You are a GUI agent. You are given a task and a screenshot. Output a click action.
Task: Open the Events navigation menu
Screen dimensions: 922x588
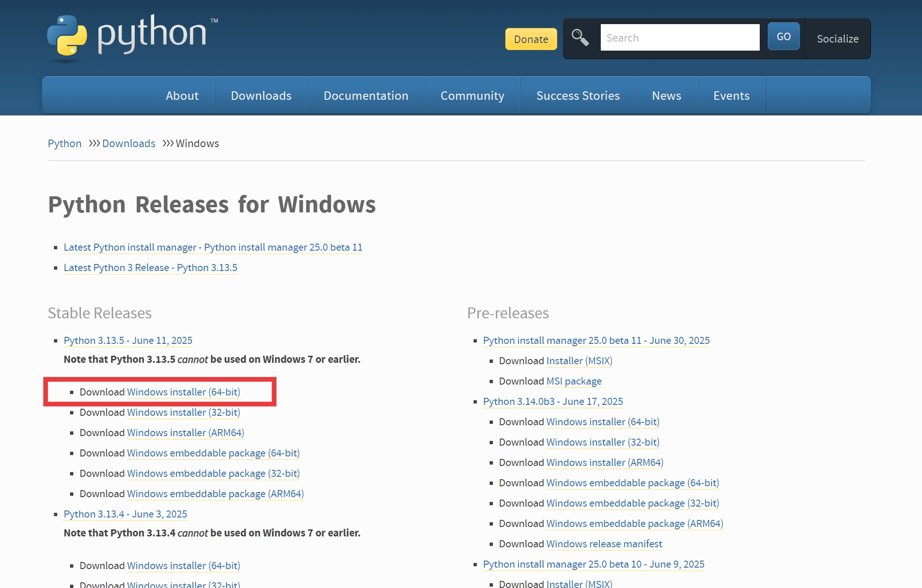731,96
